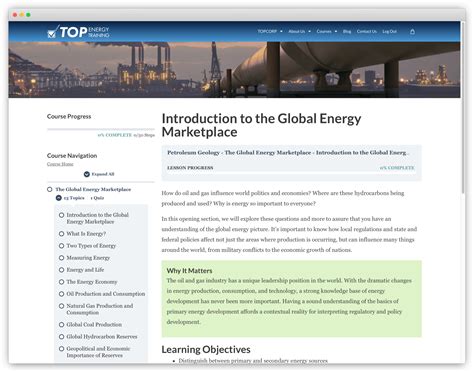Open the Measuring Energy topic
The width and height of the screenshot is (474, 372).
(x=88, y=258)
